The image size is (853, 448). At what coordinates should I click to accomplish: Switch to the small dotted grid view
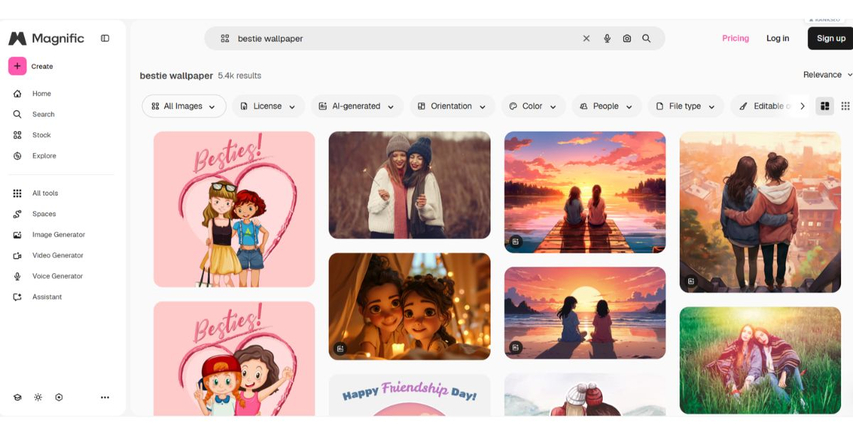(845, 106)
